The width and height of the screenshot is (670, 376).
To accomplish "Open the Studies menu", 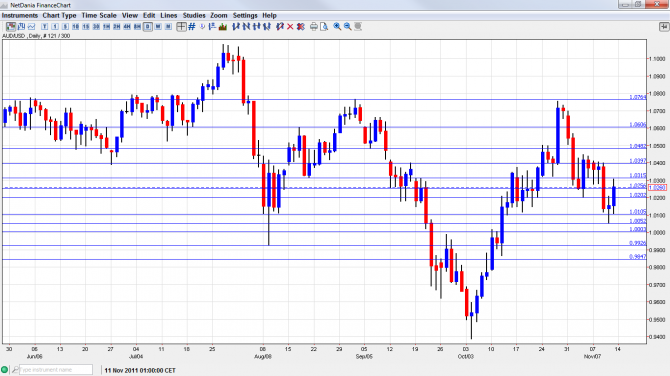I will click(x=194, y=15).
